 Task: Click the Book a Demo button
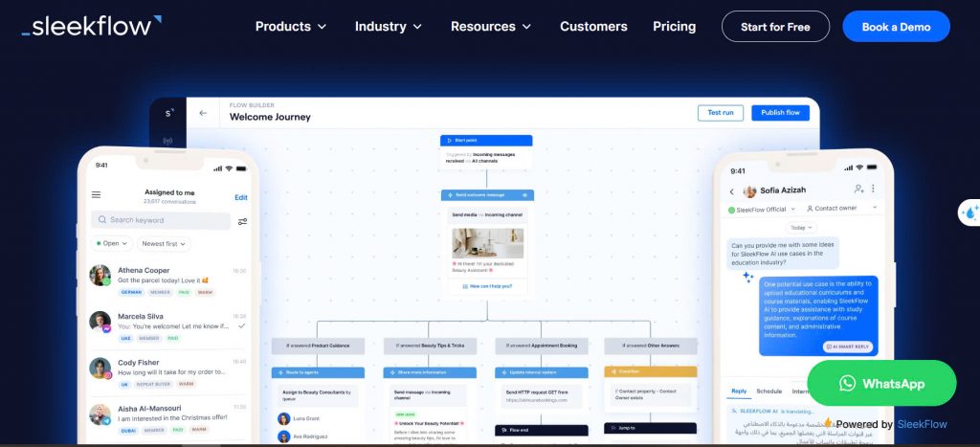(896, 27)
